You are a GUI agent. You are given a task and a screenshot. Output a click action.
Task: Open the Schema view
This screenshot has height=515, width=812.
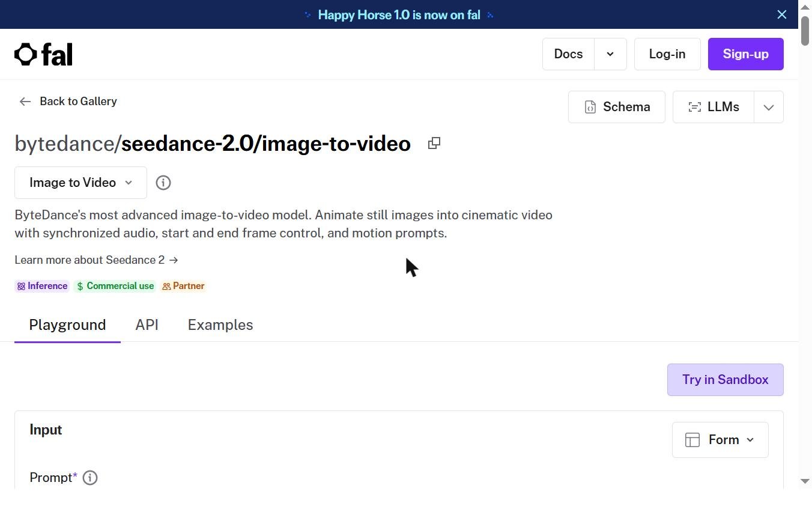pyautogui.click(x=616, y=107)
